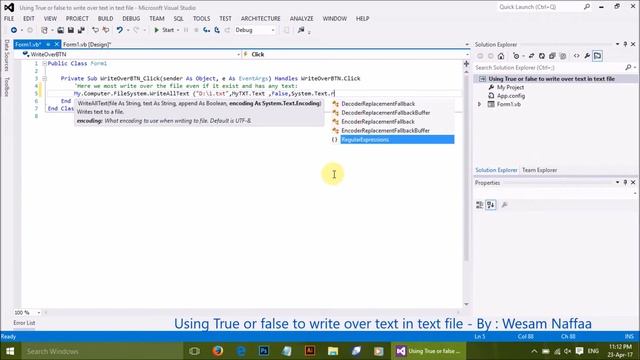The height and width of the screenshot is (360, 640).
Task: Toggle Preview Selected Items in Solution Explorer
Action: pyautogui.click(x=598, y=56)
